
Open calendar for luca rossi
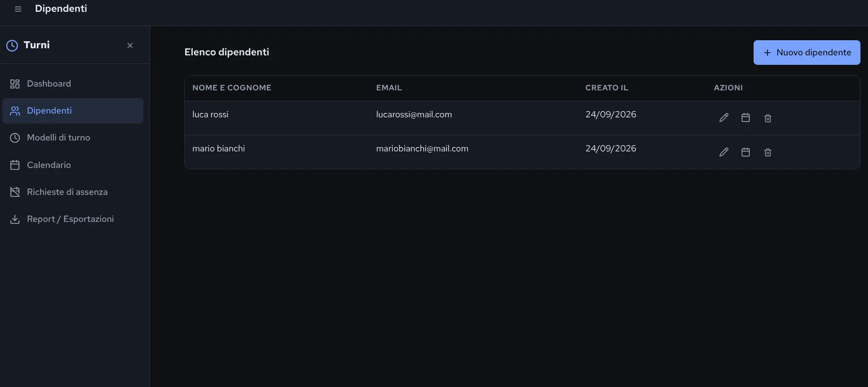(746, 118)
